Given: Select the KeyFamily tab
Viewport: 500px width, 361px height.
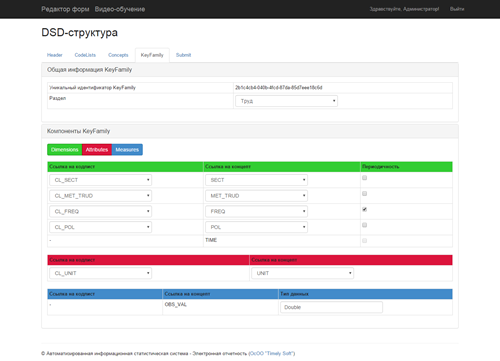Looking at the screenshot, I should [152, 55].
